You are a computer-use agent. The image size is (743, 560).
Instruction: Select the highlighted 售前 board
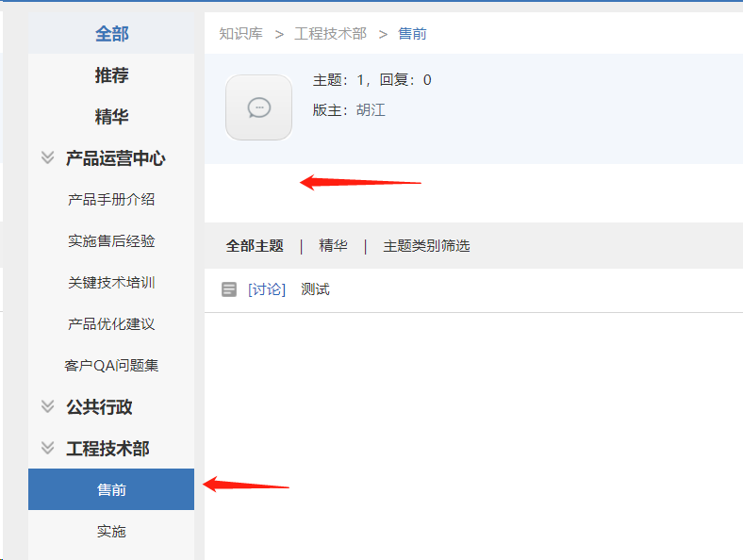coord(111,489)
